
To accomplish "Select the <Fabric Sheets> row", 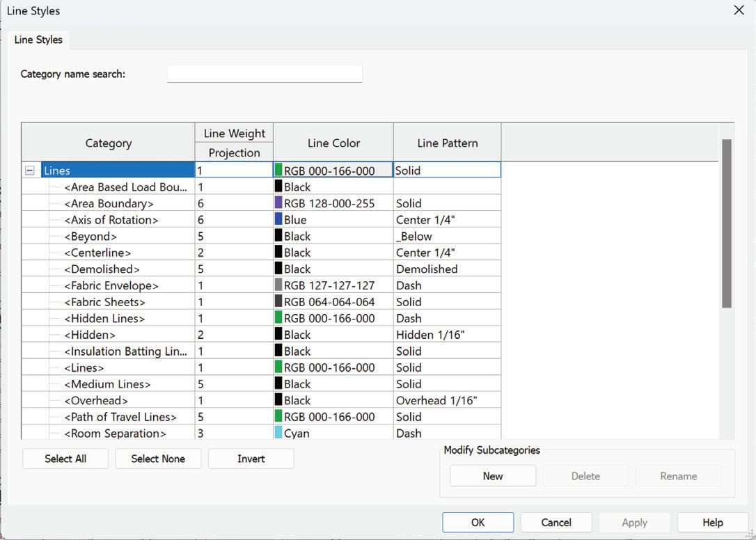I will point(105,301).
